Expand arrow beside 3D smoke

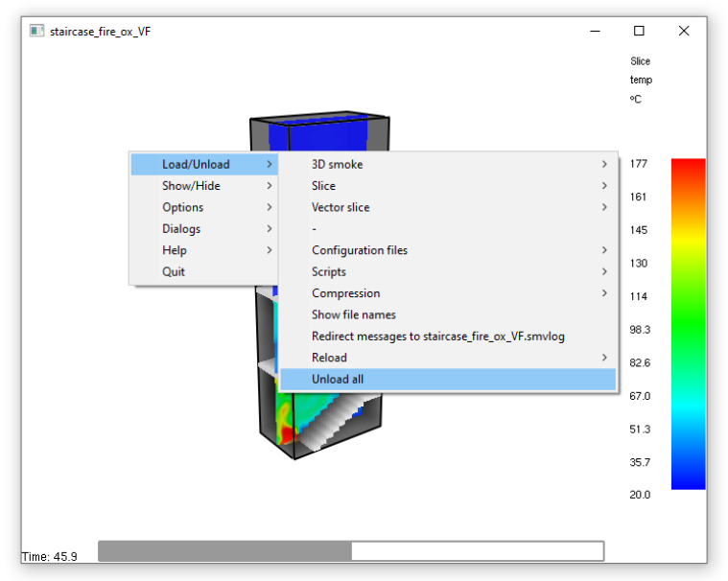point(604,164)
